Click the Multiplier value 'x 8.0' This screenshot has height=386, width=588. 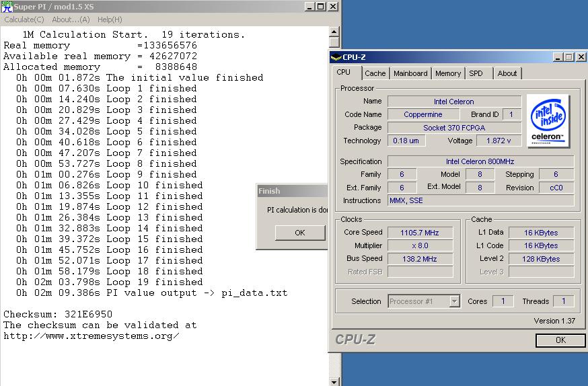pos(420,246)
